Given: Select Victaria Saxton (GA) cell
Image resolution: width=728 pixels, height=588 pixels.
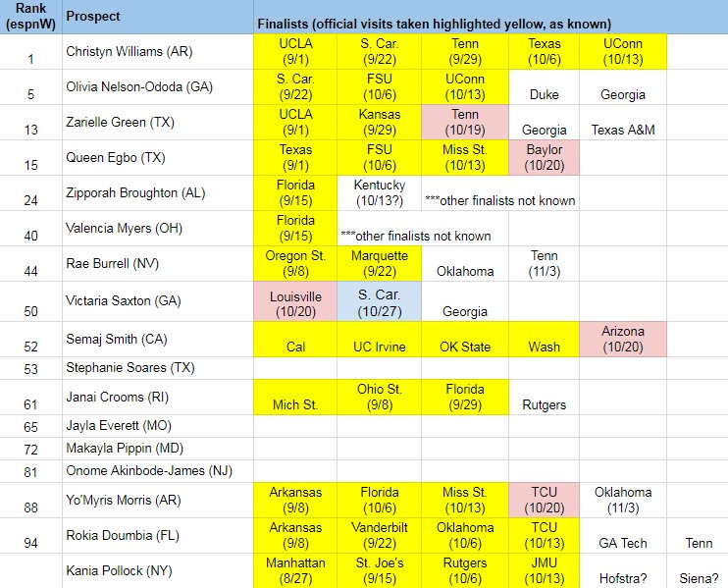Looking at the screenshot, I should click(158, 301).
